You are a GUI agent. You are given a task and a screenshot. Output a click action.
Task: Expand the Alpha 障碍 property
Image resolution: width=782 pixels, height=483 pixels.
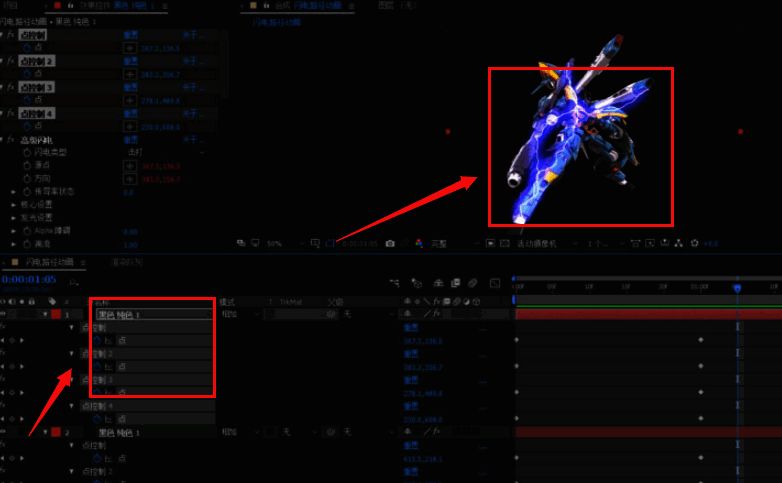pos(13,231)
